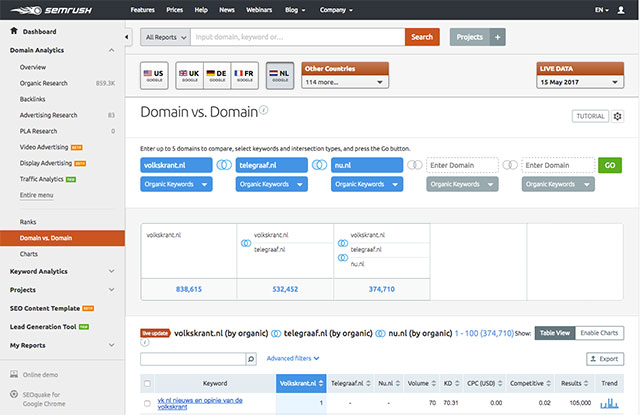Image resolution: width=640 pixels, height=415 pixels.
Task: Collapse sidebar using the arrow handle
Action: pos(127,37)
